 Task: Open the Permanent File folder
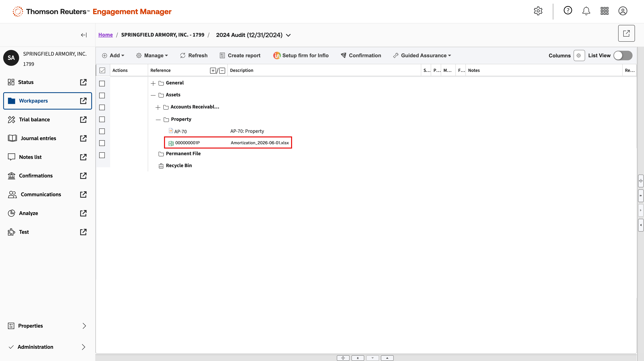click(x=183, y=154)
